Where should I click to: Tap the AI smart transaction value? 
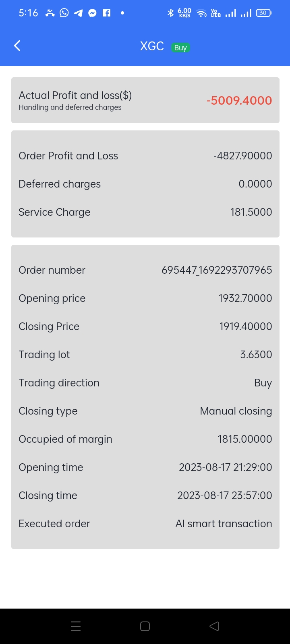[224, 524]
